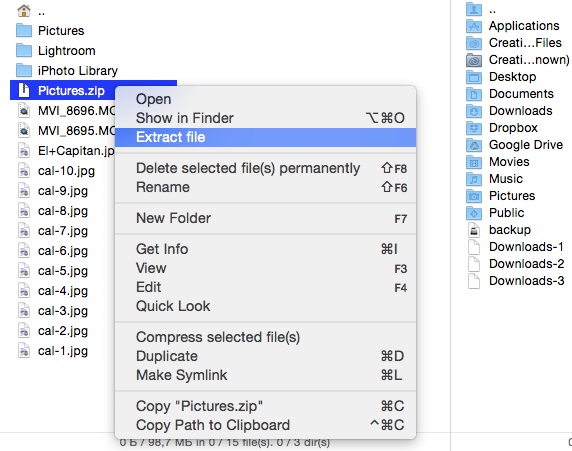The height and width of the screenshot is (451, 572).
Task: Choose Copy "Pictures.zip" menu entry
Action: pos(265,406)
